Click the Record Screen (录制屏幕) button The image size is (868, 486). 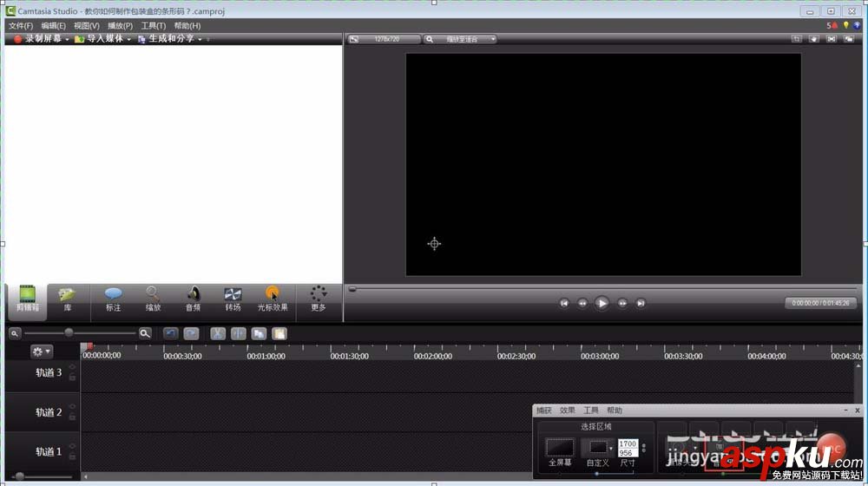[x=37, y=39]
